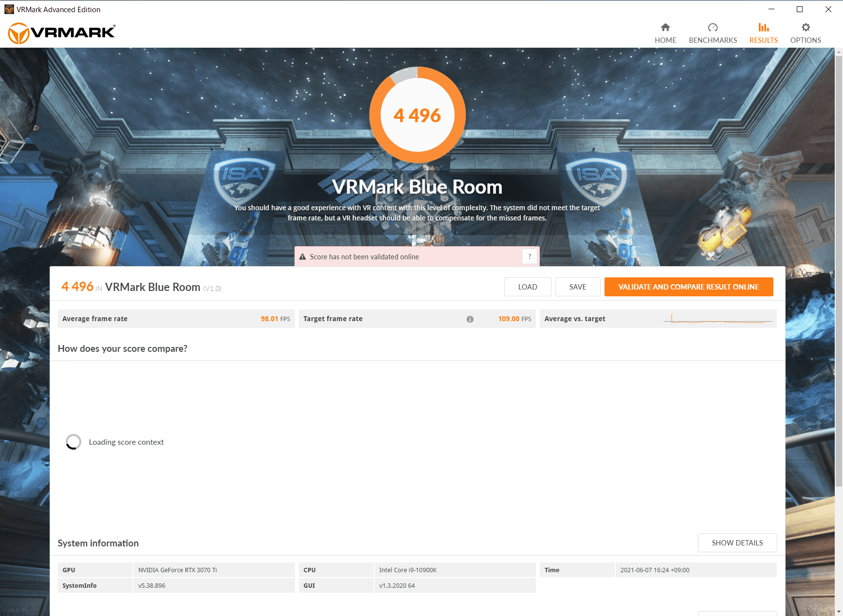843x616 pixels.
Task: Click the 'Average frame rate' label
Action: pyautogui.click(x=95, y=319)
